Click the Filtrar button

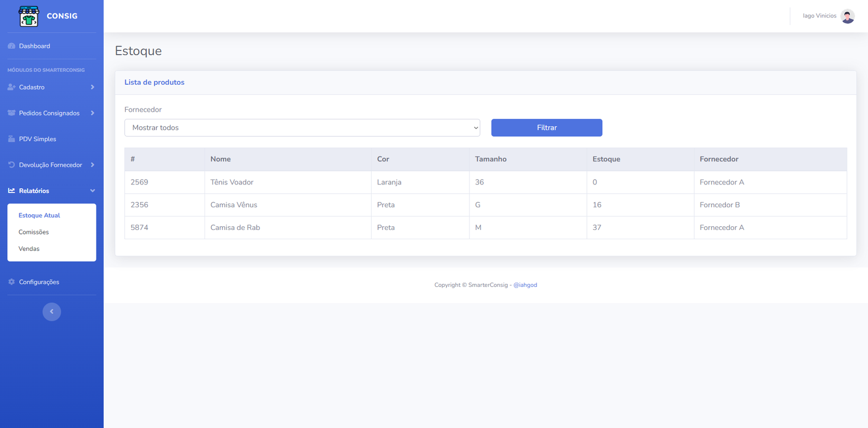(x=547, y=127)
